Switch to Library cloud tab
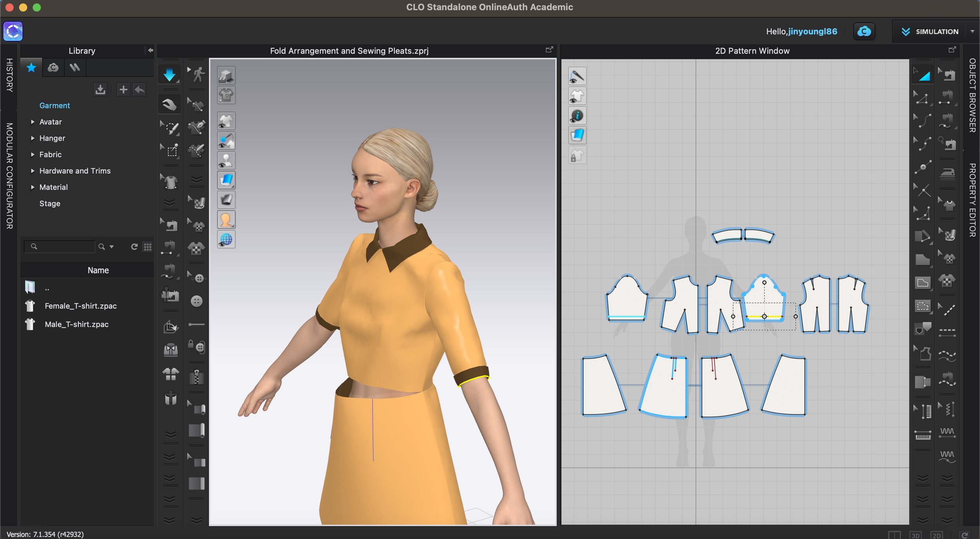The height and width of the screenshot is (539, 980). pos(53,68)
